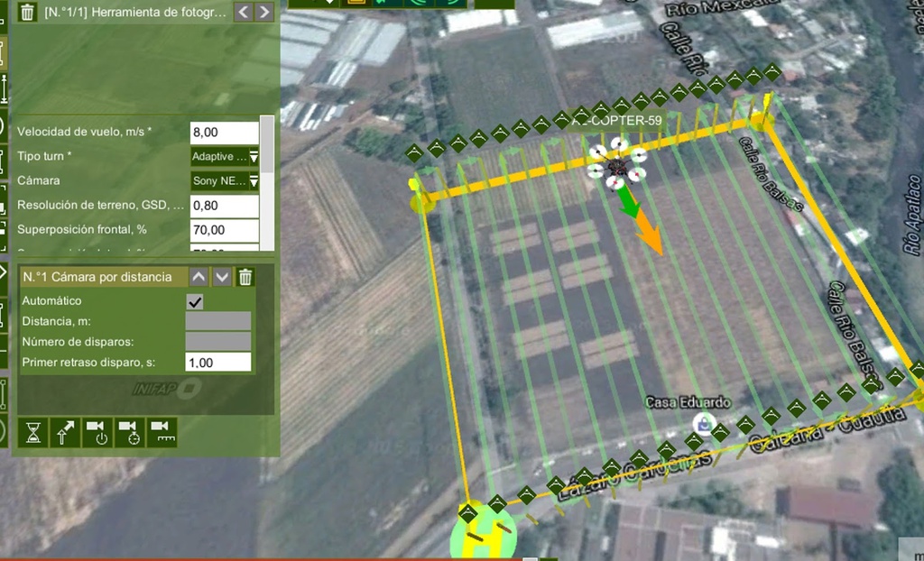Click the Herramienta de fotogr… segment title
This screenshot has height=561, width=924.
(135, 13)
